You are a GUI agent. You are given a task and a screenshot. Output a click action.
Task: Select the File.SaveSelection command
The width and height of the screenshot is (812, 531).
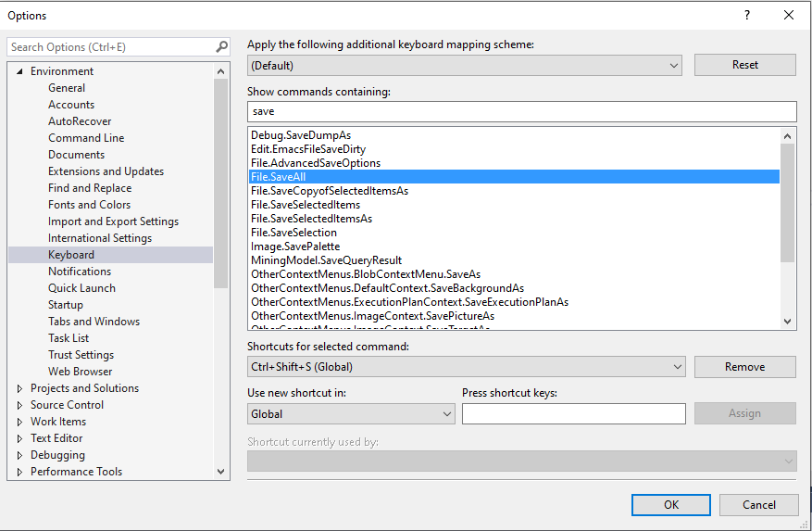point(294,233)
